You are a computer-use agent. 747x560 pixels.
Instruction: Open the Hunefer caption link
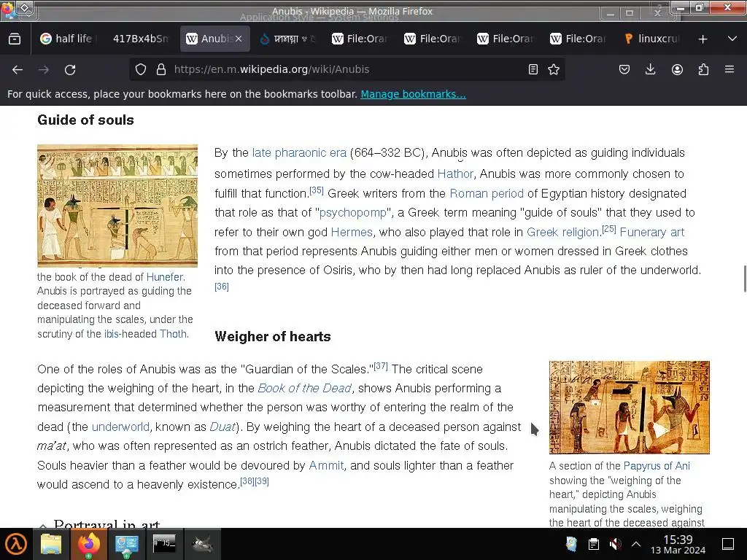pyautogui.click(x=164, y=276)
